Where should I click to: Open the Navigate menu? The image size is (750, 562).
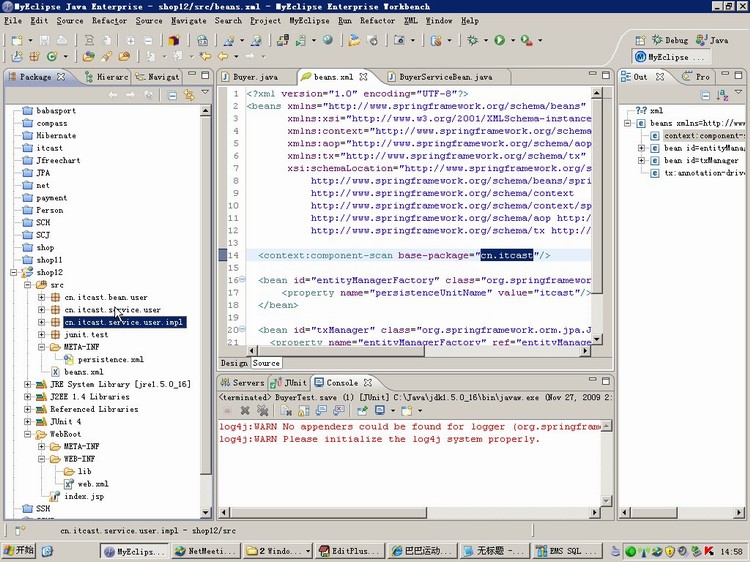click(x=188, y=21)
